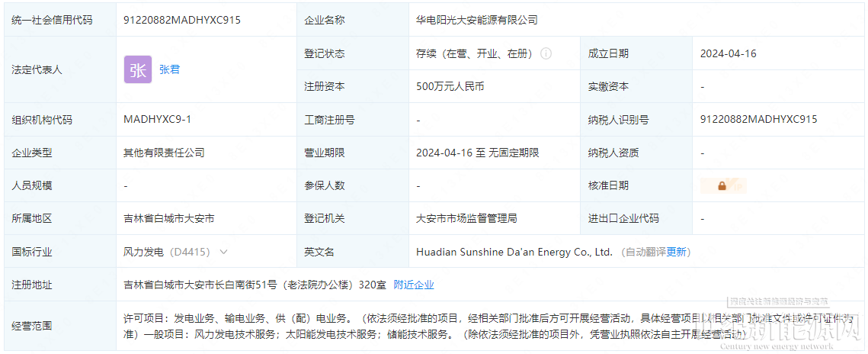Click the 纳税人资质 label

click(613, 153)
